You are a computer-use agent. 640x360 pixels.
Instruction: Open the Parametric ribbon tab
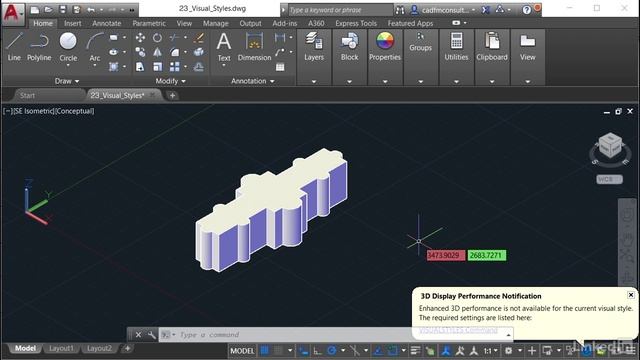coord(149,23)
